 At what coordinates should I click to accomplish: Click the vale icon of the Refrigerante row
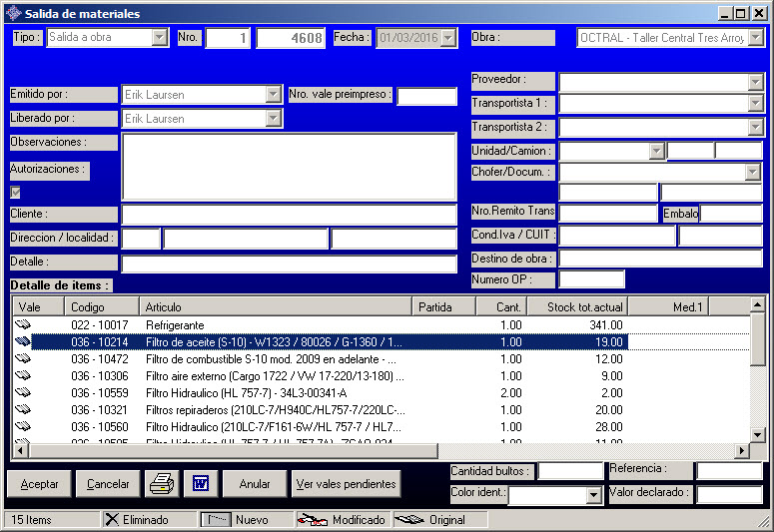[23, 325]
